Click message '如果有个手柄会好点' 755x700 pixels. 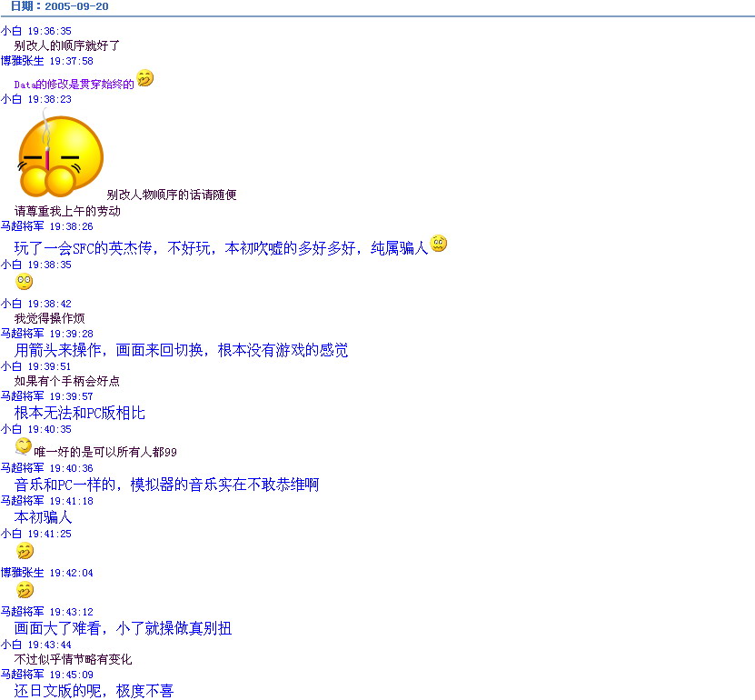67,381
